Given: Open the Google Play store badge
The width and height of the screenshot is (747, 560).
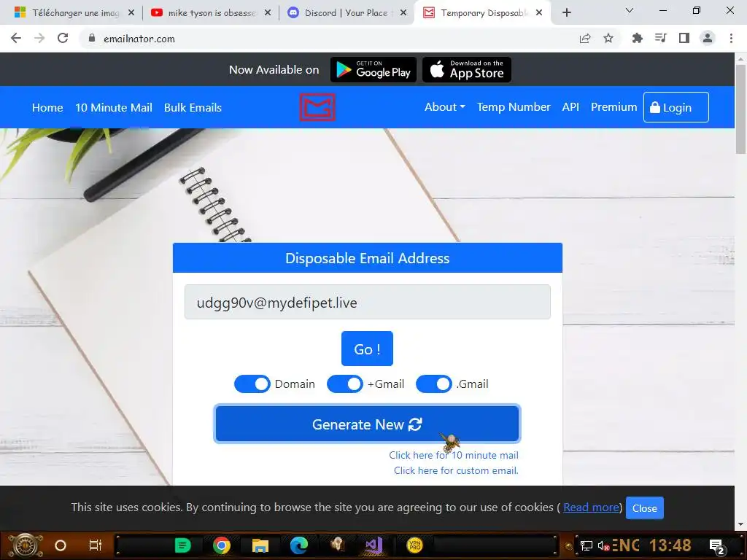Looking at the screenshot, I should (x=373, y=70).
